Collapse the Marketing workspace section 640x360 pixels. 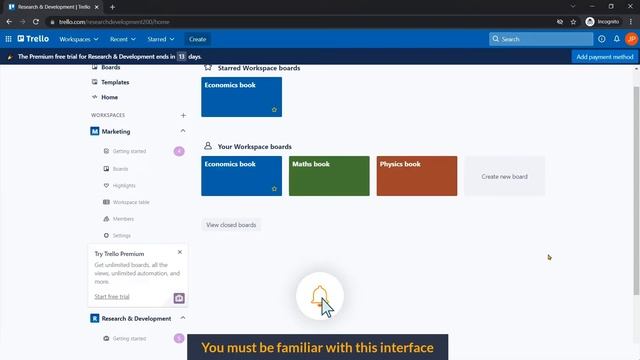pos(183,131)
